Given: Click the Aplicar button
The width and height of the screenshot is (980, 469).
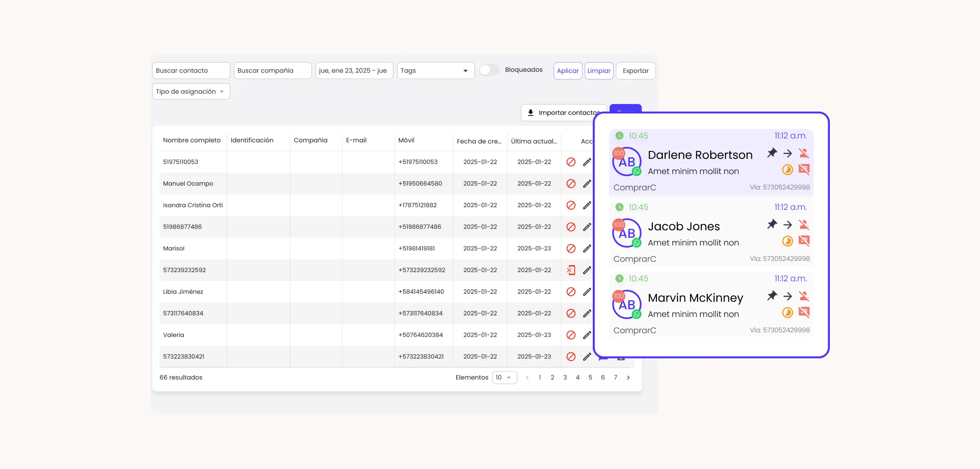Looking at the screenshot, I should 568,71.
